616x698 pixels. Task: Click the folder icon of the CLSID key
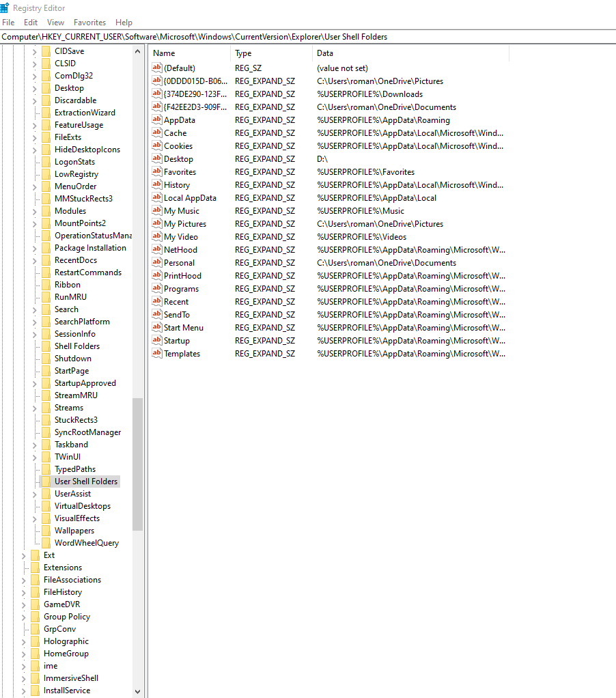click(46, 64)
